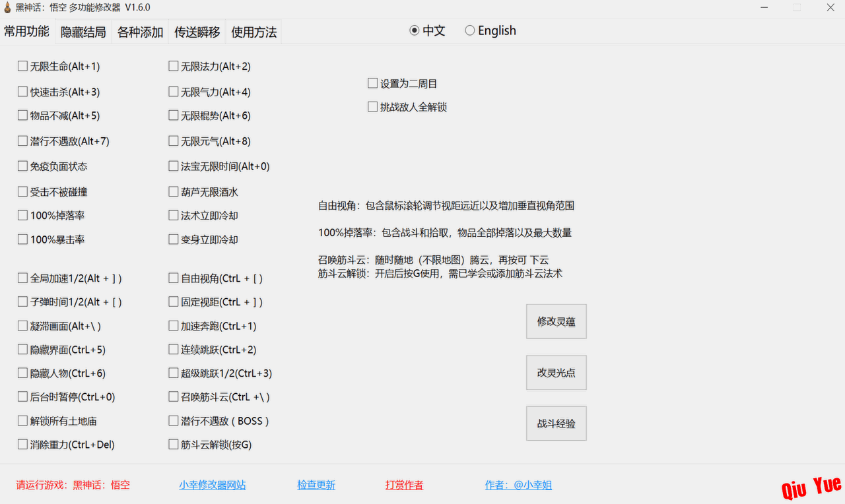
Task: Check 解锁所有土地庙 option
Action: pos(23,421)
